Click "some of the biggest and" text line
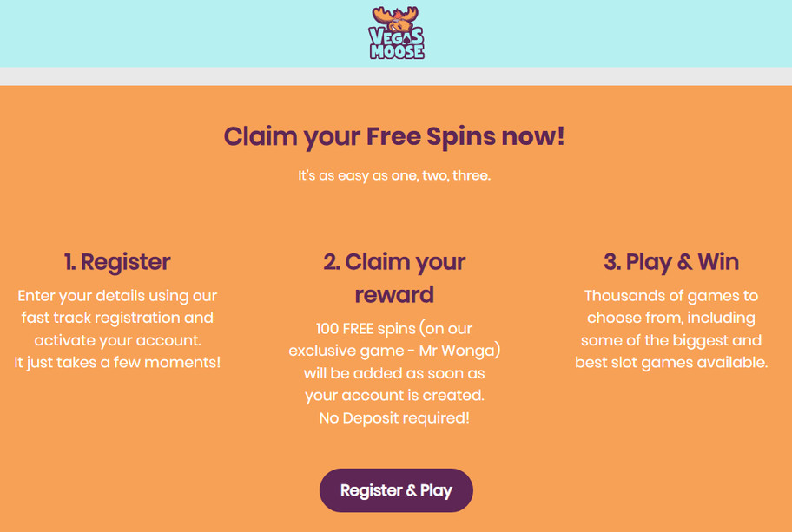The image size is (792, 532). coord(671,340)
